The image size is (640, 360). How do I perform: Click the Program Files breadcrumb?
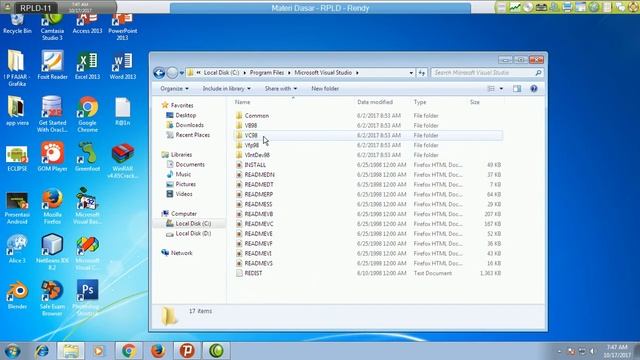[x=267, y=73]
